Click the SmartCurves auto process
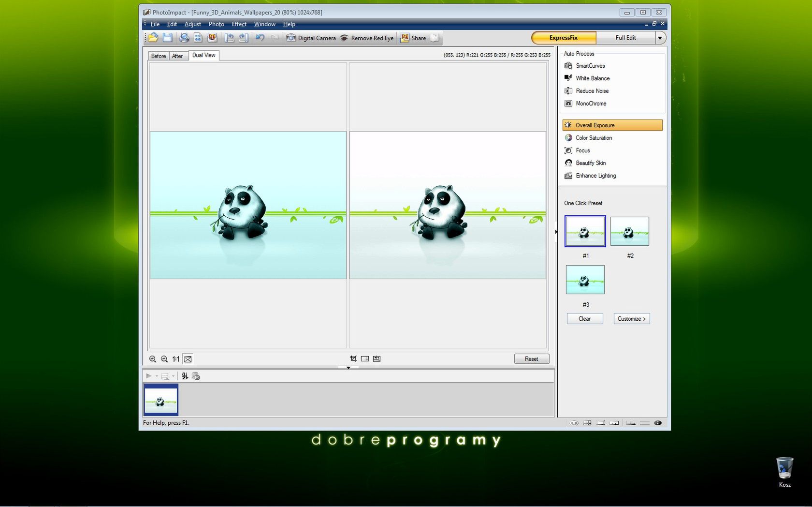 click(585, 66)
